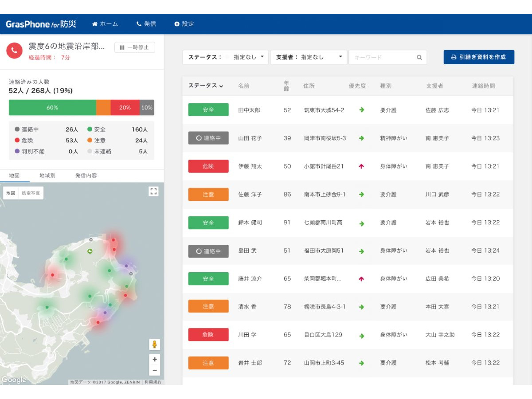Pause the call with 一時停止
The width and height of the screenshot is (532, 399).
[x=134, y=47]
